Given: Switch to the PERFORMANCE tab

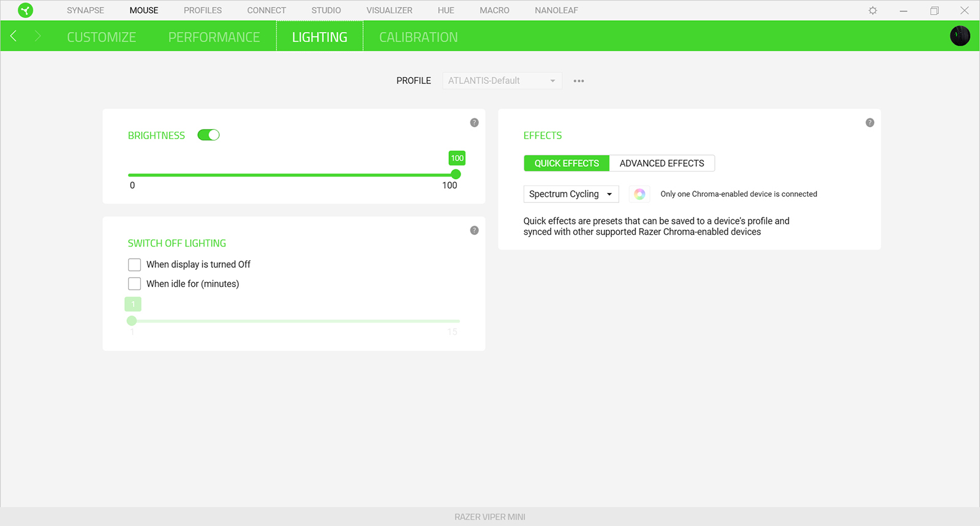Looking at the screenshot, I should coord(214,37).
